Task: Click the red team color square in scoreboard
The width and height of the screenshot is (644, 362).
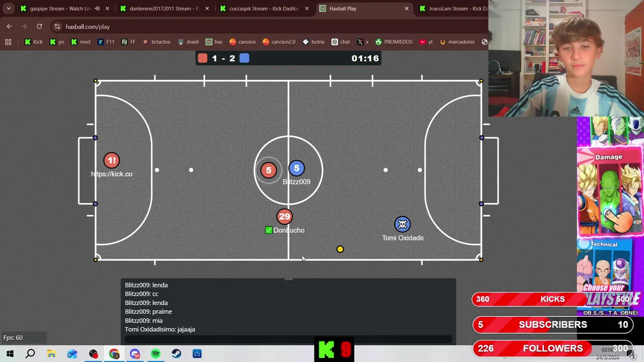Action: pos(202,58)
